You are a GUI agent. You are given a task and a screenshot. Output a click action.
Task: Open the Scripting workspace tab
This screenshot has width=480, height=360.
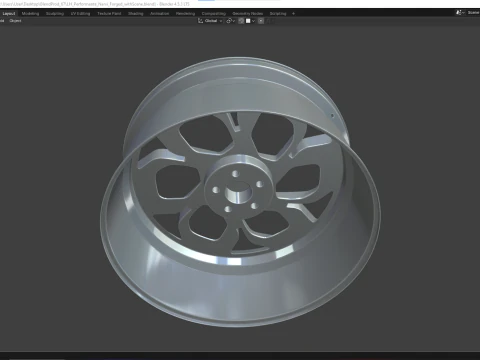click(x=278, y=14)
